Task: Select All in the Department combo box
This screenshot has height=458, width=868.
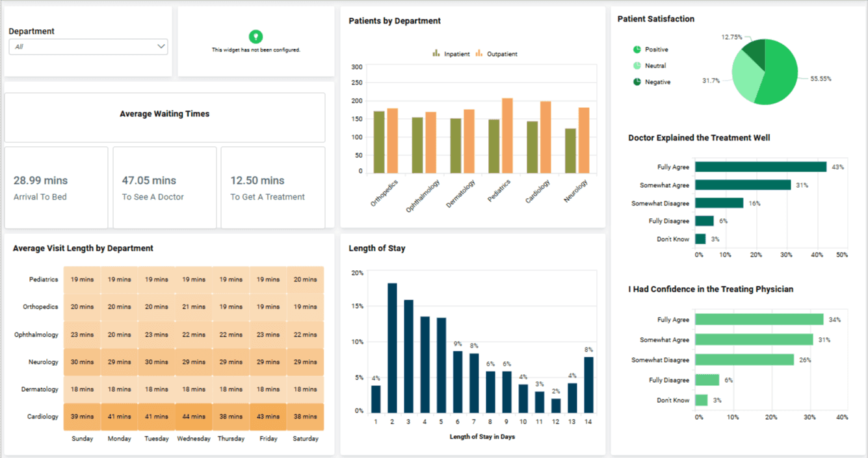Action: (88, 46)
